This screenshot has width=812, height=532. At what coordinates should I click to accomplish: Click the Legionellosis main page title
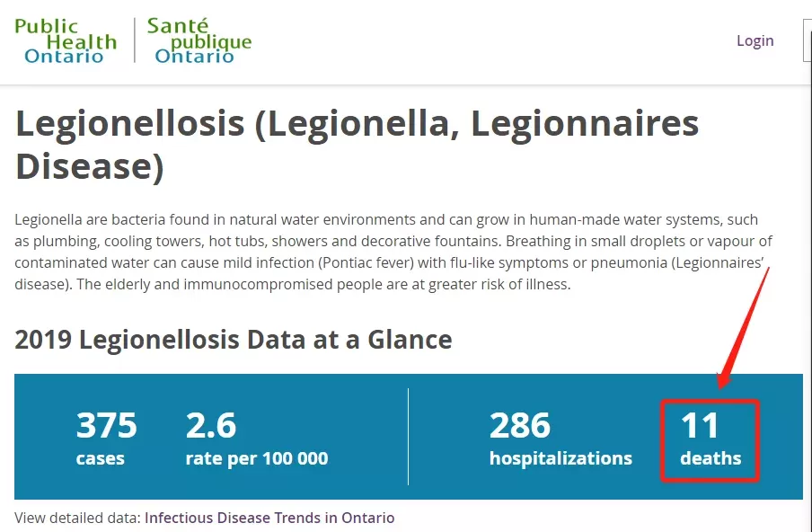tap(357, 145)
